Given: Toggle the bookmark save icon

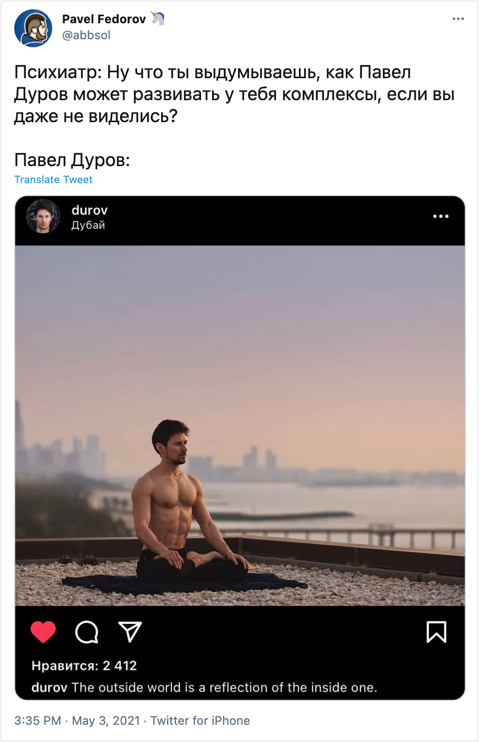Looking at the screenshot, I should pyautogui.click(x=436, y=632).
